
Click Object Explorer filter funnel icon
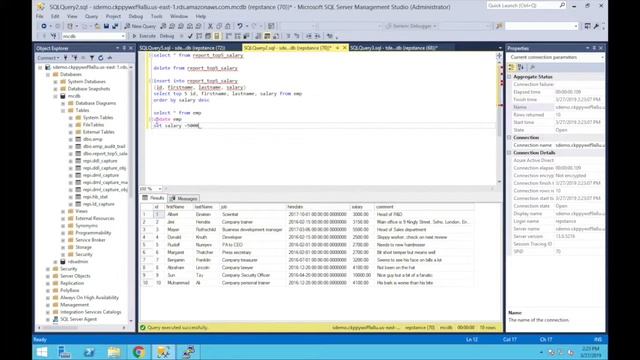[x=92, y=58]
